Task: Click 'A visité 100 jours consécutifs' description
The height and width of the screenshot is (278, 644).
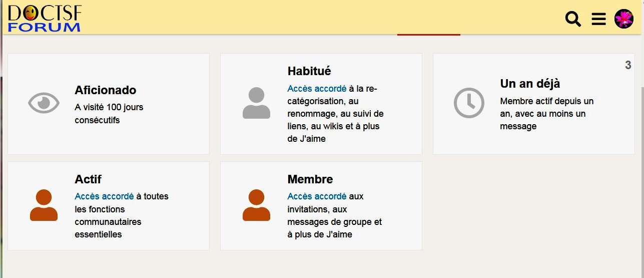Action: 109,114
